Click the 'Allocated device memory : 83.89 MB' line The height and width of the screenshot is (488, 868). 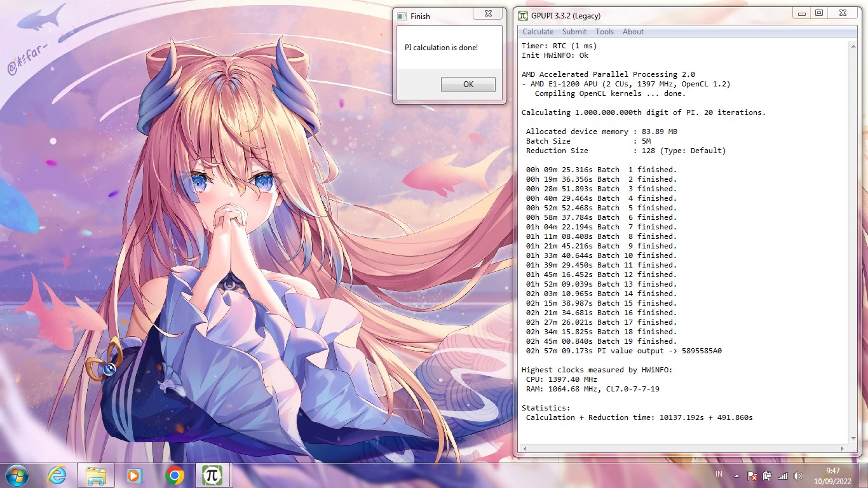click(x=601, y=132)
